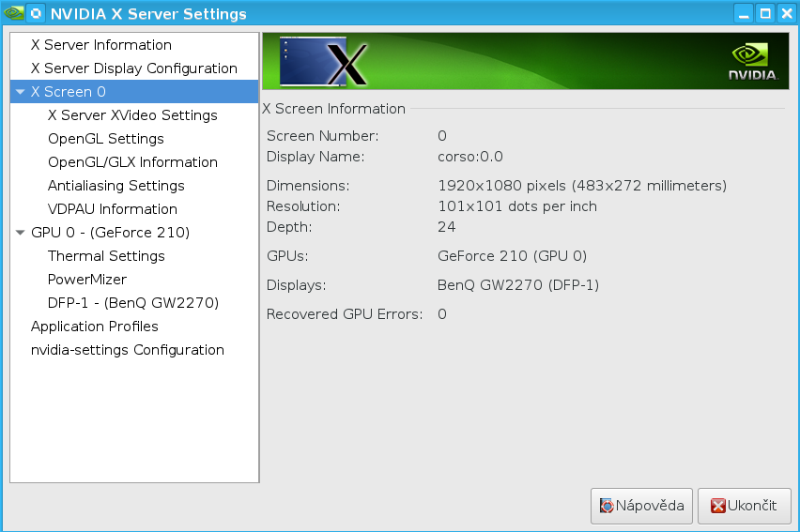Click the Resolution value 101x101 dots per inch
Screen dimensions: 800x532
517,206
